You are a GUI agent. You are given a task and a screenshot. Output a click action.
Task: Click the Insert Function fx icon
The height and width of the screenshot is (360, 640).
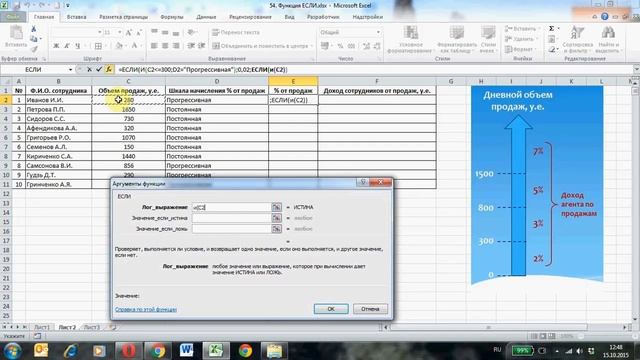click(109, 69)
